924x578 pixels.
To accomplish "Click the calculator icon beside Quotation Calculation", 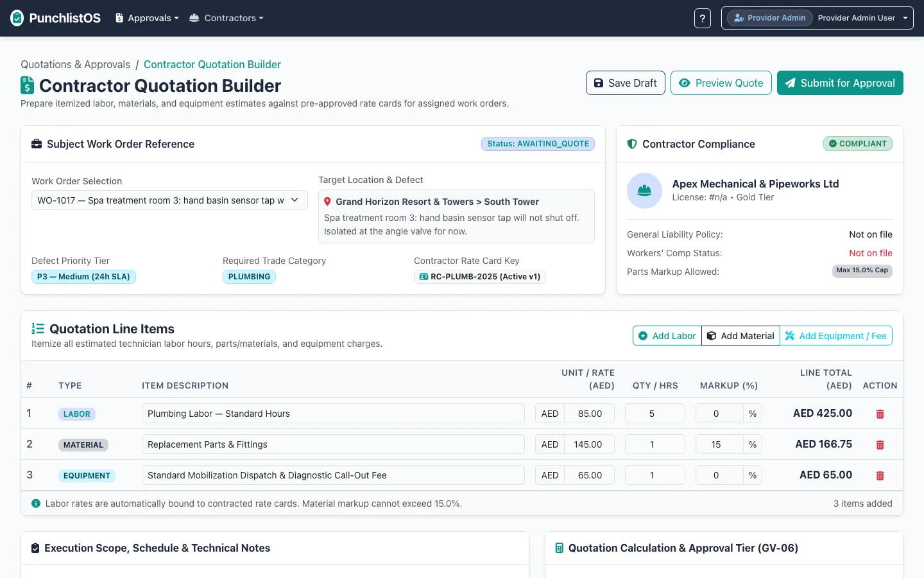I will coord(560,548).
